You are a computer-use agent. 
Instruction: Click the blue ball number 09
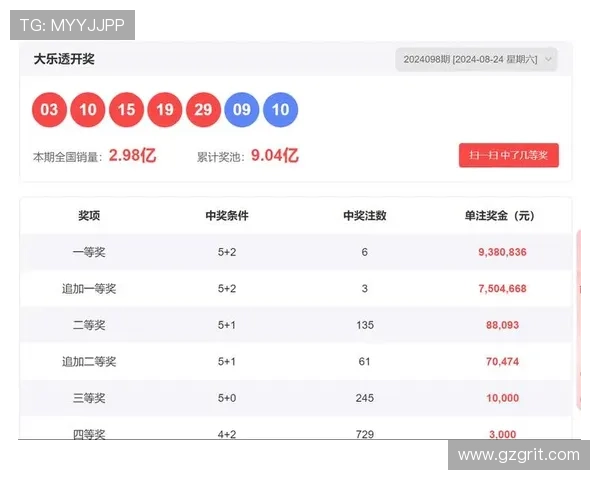click(x=242, y=109)
